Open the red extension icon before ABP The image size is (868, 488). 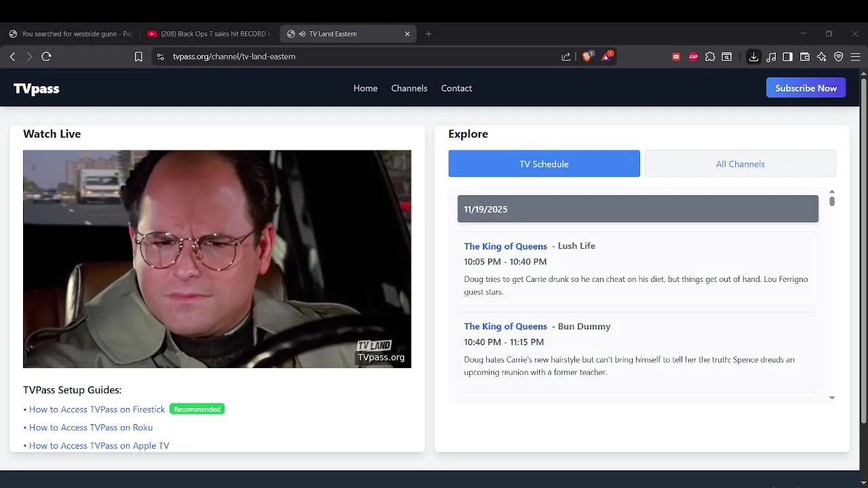(x=676, y=57)
